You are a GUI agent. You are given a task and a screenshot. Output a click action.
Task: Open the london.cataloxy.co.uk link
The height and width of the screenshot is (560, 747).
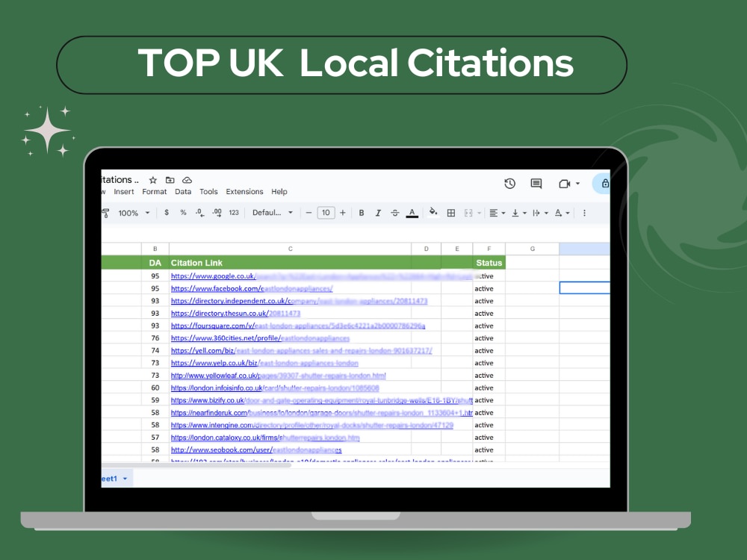[x=265, y=437]
